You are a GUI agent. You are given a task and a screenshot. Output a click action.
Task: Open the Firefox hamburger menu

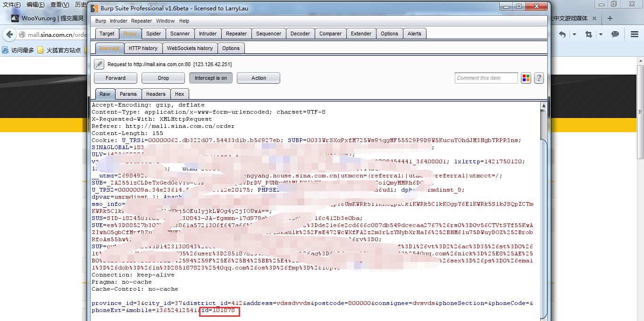(635, 34)
